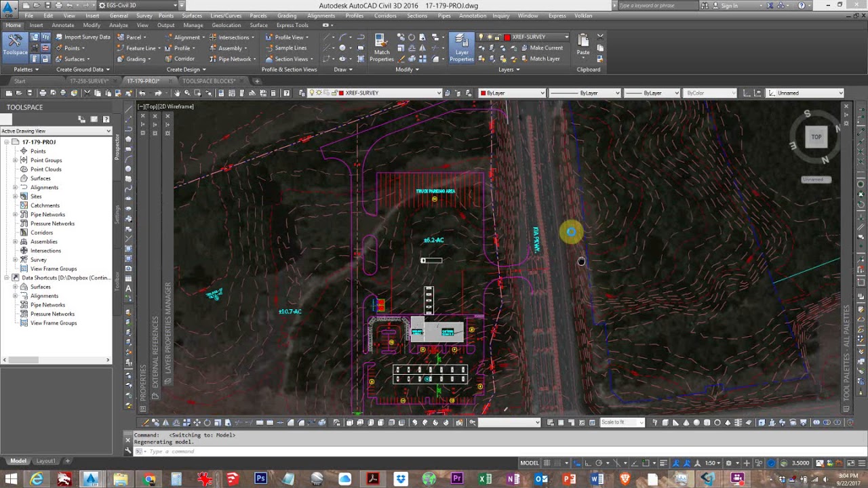
Task: Click Sample Lines in the ribbon
Action: [285, 48]
